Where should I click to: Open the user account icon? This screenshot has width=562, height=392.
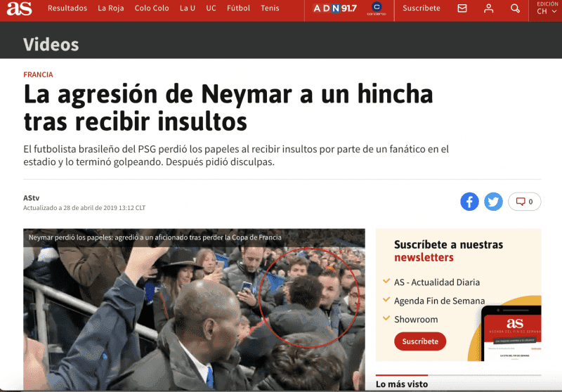(488, 8)
